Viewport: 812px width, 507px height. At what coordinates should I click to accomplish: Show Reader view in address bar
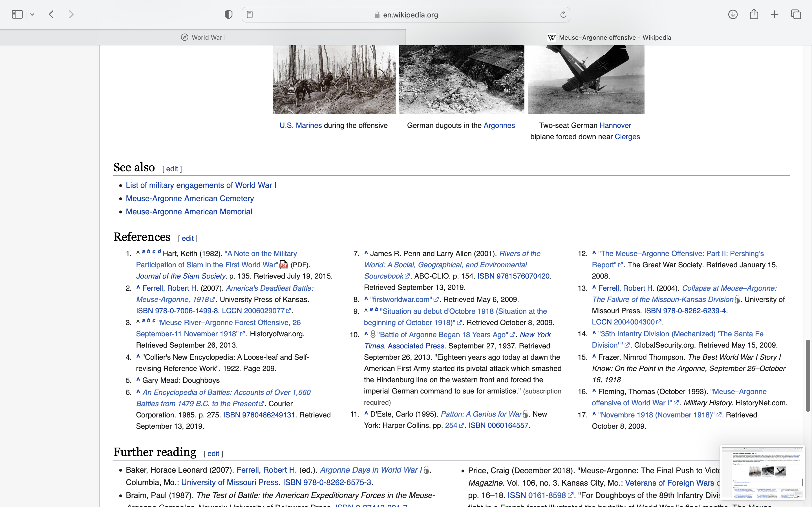[x=250, y=14]
